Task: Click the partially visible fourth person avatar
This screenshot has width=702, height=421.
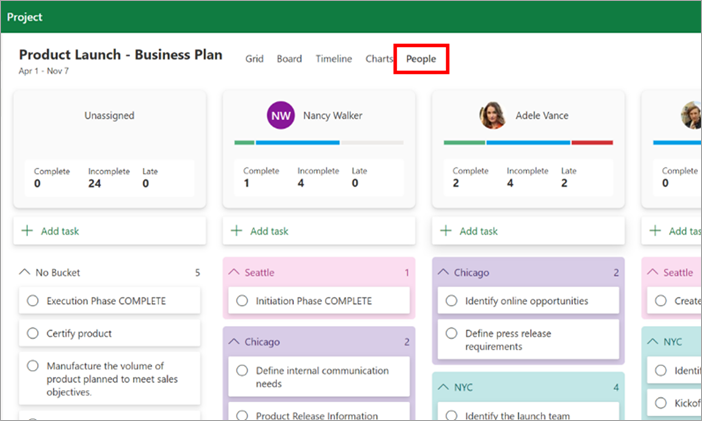Action: coord(692,116)
